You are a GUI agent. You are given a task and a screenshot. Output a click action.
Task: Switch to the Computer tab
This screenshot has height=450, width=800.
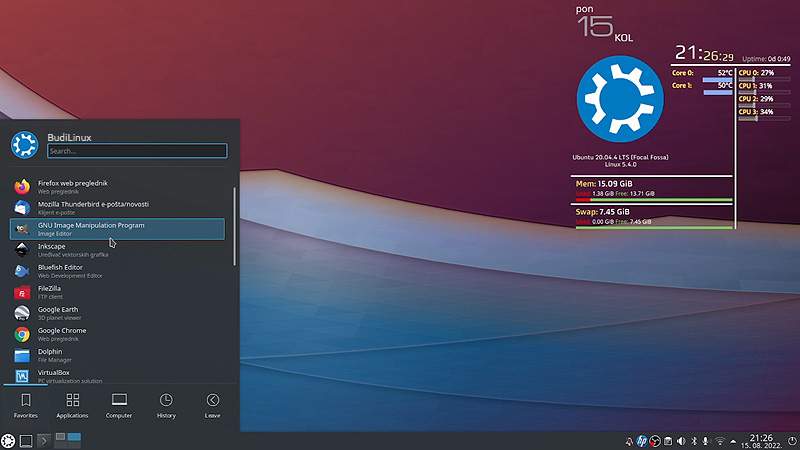119,406
